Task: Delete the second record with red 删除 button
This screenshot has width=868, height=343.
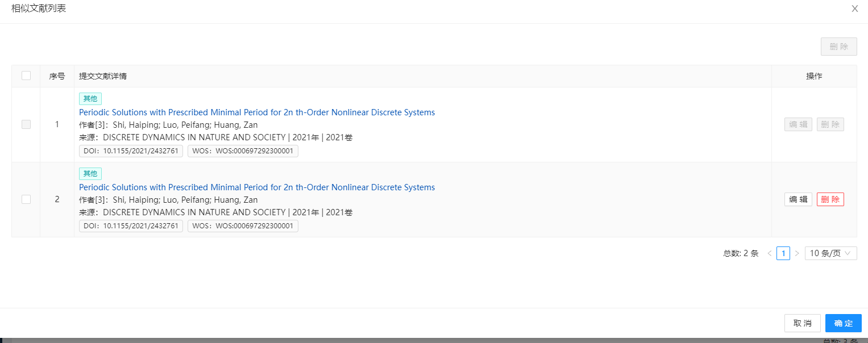Action: 830,199
